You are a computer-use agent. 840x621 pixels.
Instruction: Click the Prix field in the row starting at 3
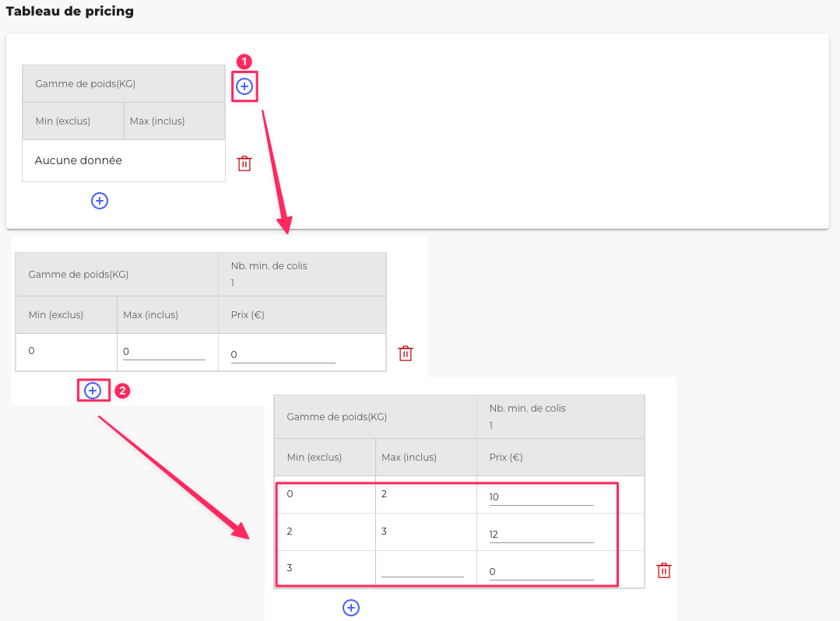541,572
